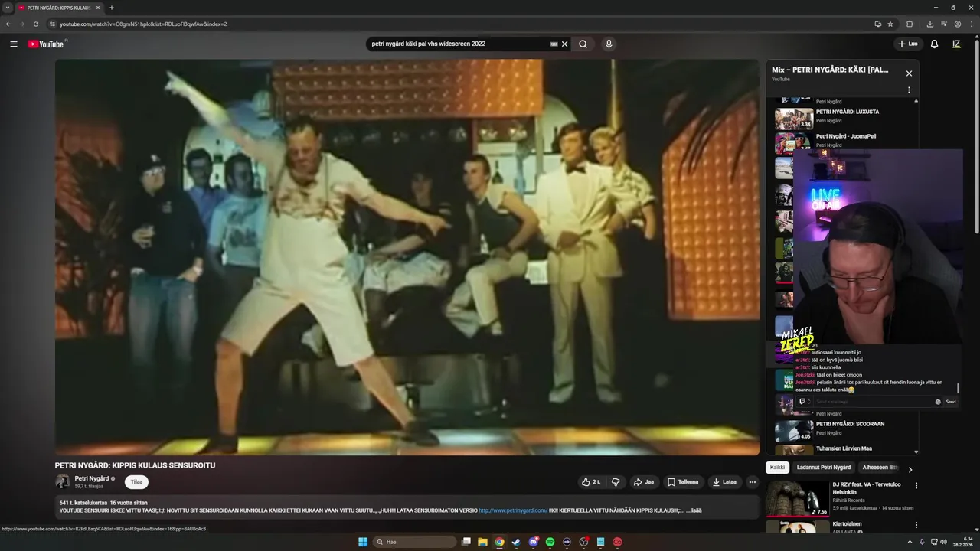Open the Petri Nygård channel name
Screen dimensions: 980x551
coord(92,478)
